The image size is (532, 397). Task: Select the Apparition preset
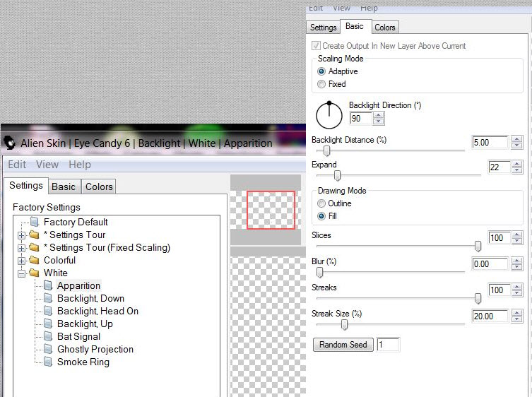78,285
